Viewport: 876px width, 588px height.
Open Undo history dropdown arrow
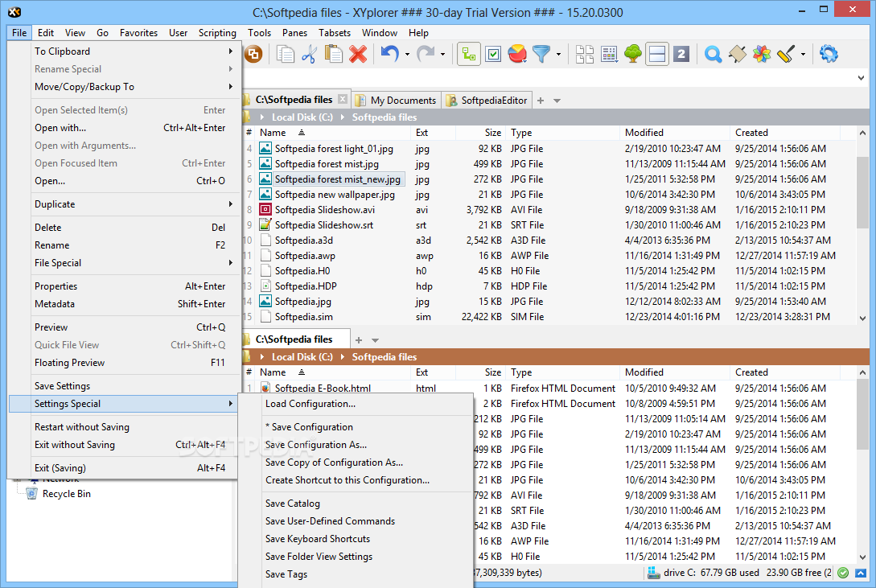coord(407,54)
